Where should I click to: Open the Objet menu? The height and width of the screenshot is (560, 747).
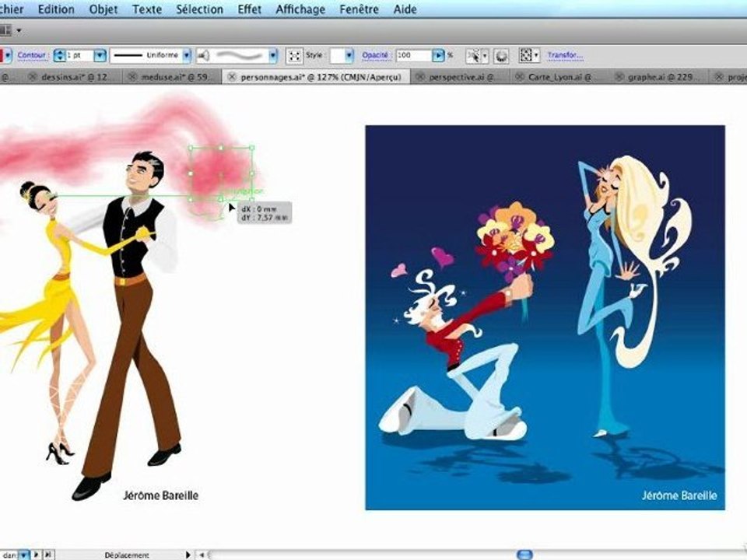[103, 9]
